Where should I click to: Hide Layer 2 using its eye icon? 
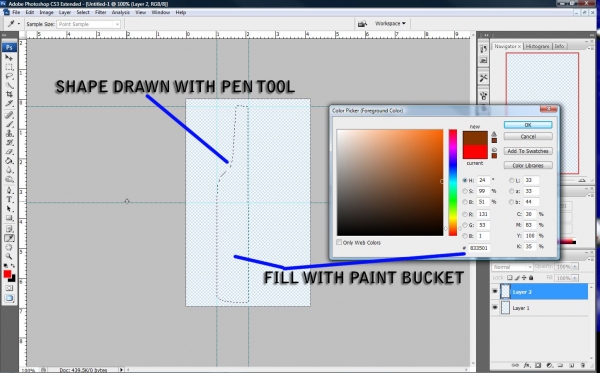pyautogui.click(x=495, y=292)
